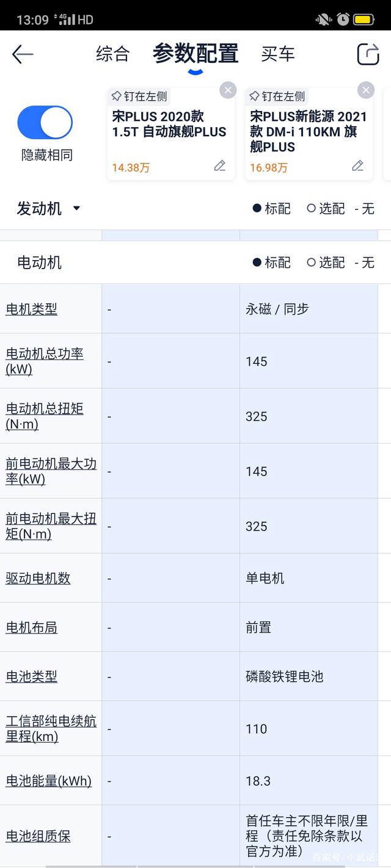Screen dimensions: 391x868
Task: Open the 电机类型 parameter explanation link
Action: point(31,308)
